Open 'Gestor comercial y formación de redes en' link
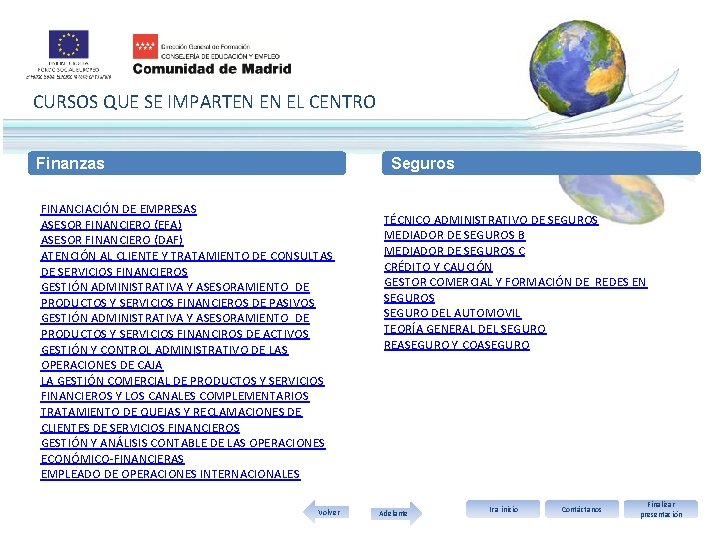Viewport: 720px width, 540px height. [516, 282]
